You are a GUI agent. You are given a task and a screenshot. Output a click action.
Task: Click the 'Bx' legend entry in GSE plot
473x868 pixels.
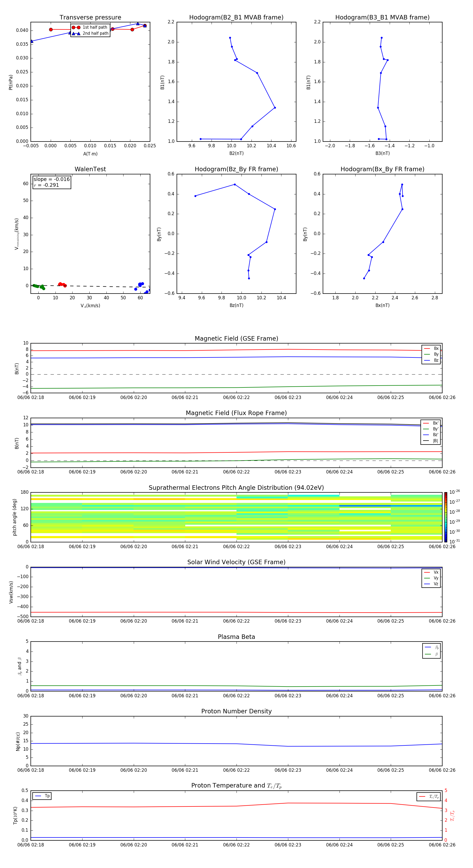click(431, 349)
